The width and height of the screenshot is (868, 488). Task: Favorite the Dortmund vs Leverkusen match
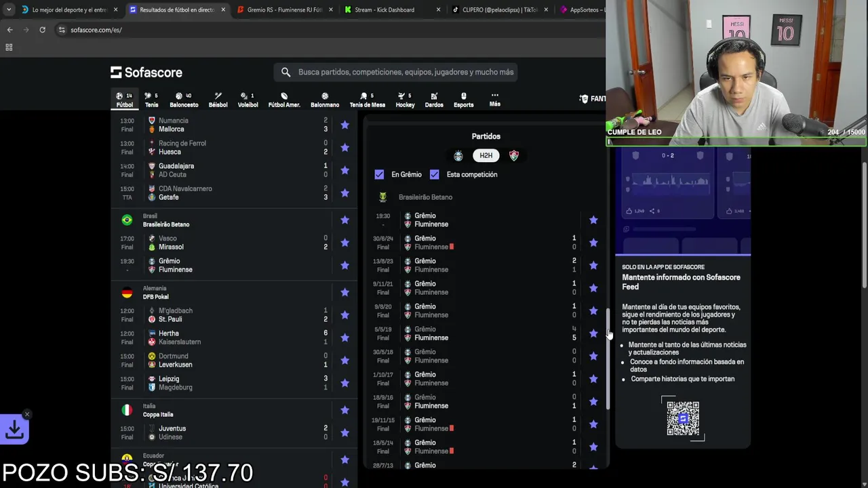coord(344,360)
